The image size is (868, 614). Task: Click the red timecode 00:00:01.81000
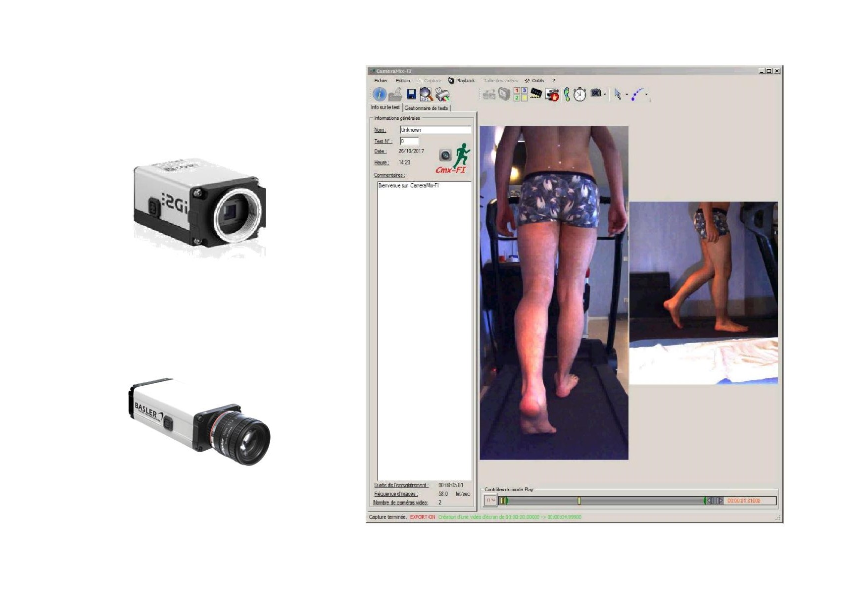(x=744, y=501)
